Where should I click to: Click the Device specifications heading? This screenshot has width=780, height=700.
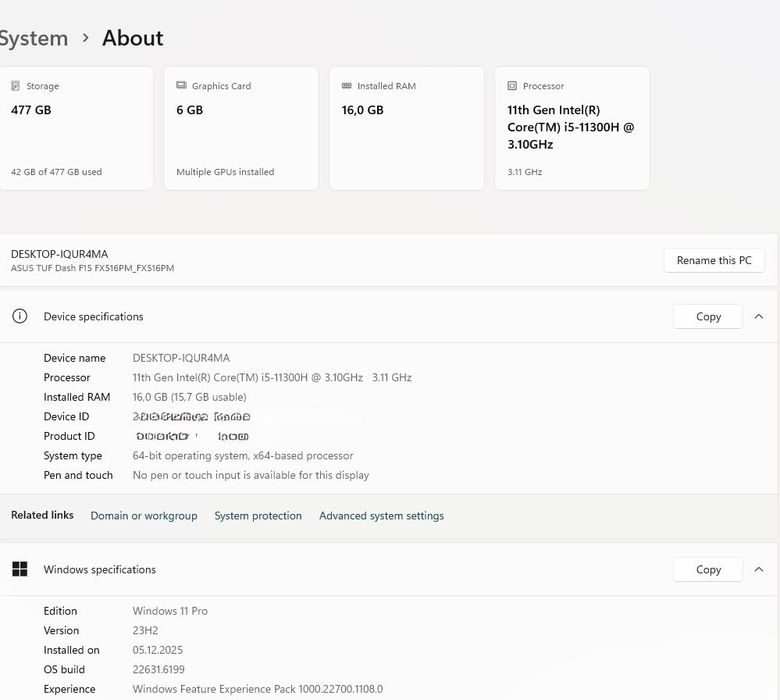click(x=94, y=316)
